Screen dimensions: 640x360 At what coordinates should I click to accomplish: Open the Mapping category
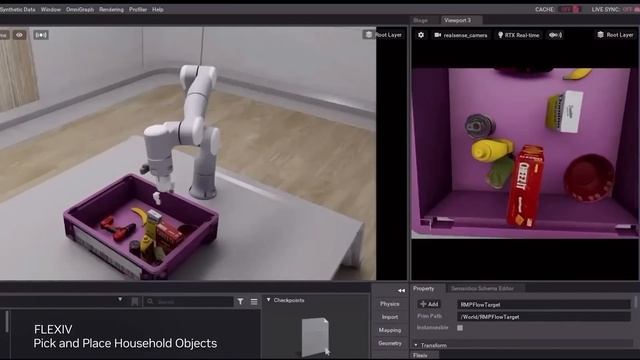coord(390,330)
